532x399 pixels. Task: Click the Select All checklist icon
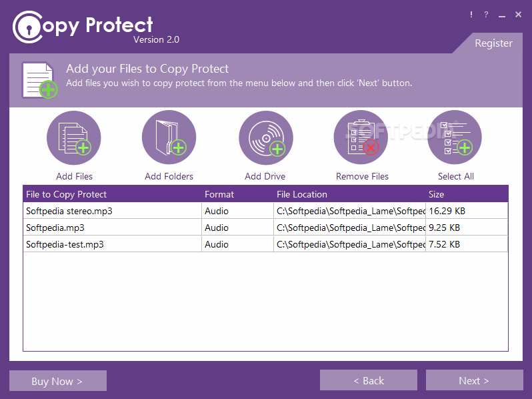(455, 137)
